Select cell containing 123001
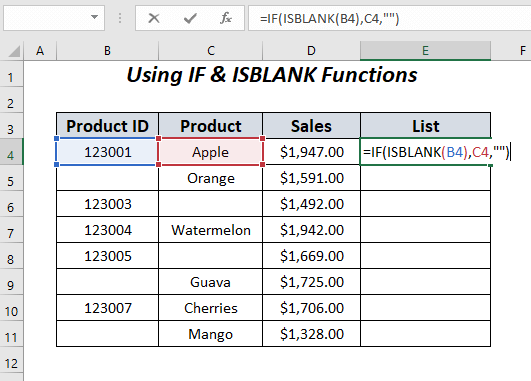 [107, 152]
